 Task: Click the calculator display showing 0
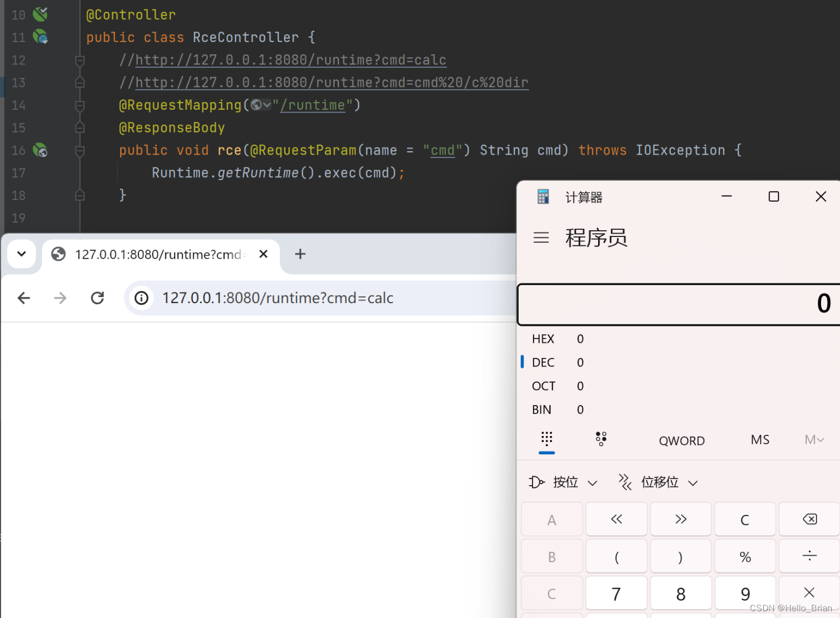(679, 304)
